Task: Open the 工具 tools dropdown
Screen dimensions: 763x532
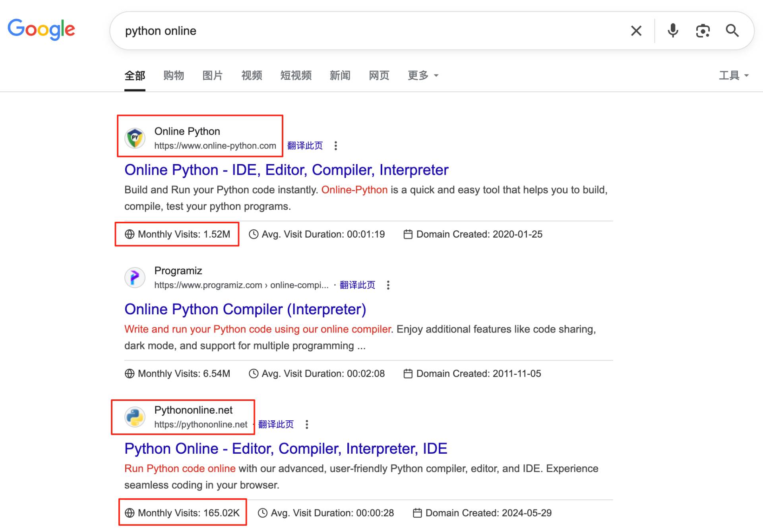Action: [734, 75]
